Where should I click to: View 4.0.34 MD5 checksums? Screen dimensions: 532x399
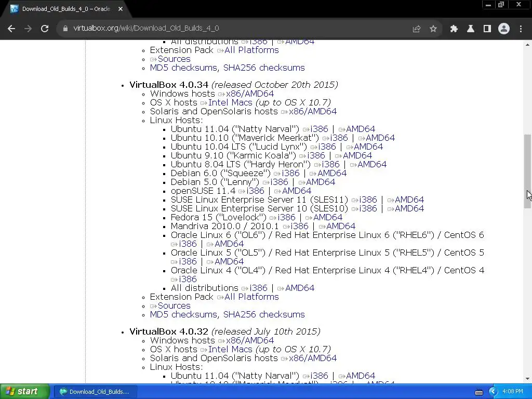pyautogui.click(x=183, y=314)
